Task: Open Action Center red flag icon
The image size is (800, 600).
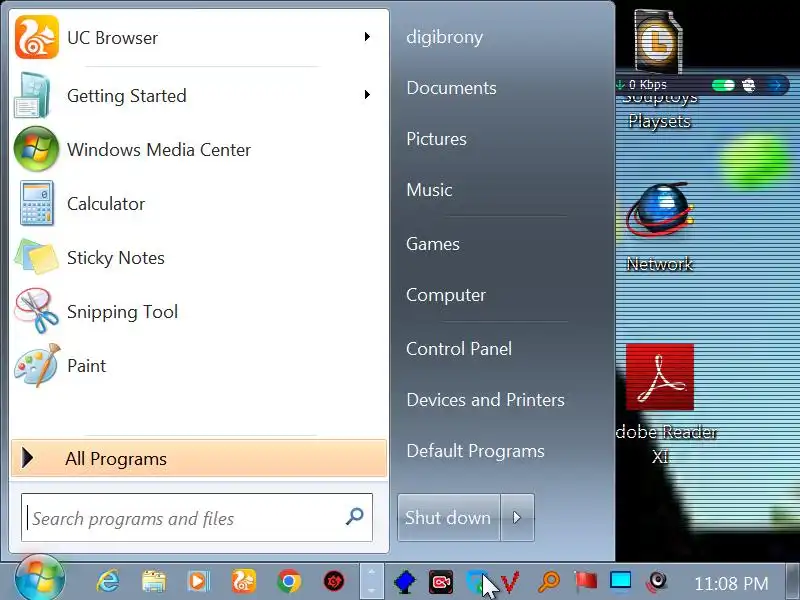Action: 585,581
